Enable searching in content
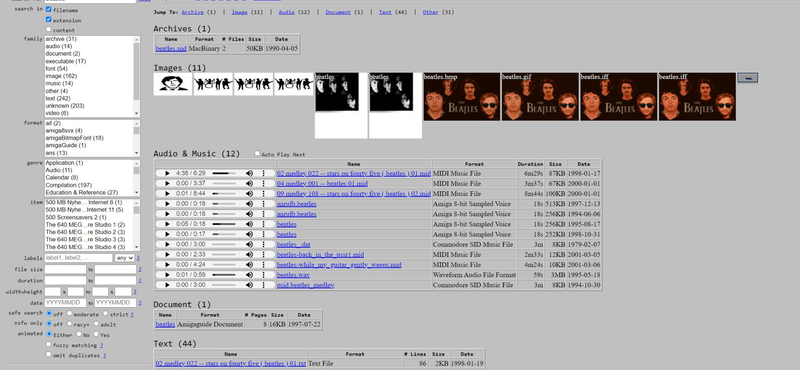The height and width of the screenshot is (370, 800). coord(48,30)
